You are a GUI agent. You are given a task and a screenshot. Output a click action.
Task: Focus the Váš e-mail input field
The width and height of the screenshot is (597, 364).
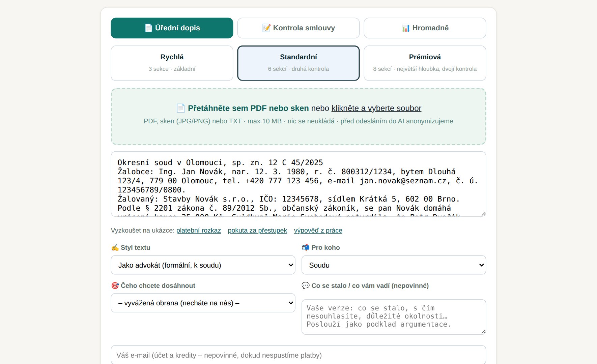click(298, 355)
